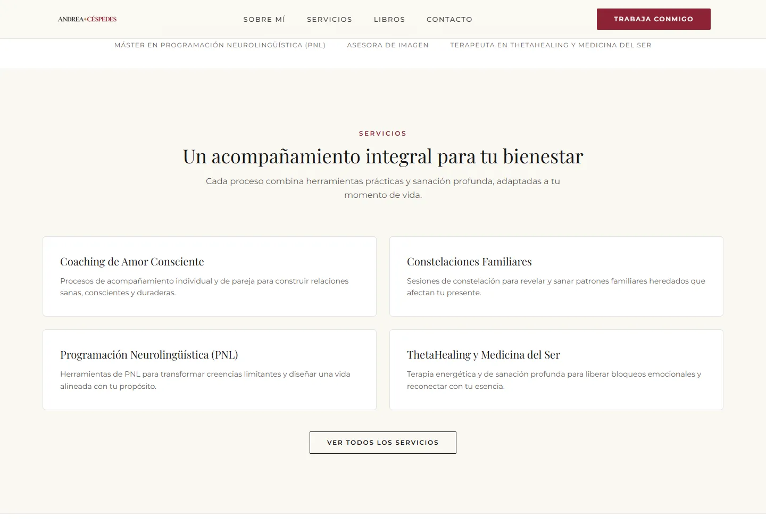This screenshot has height=532, width=766.
Task: Click the 'Asesora de Imagen' text
Action: [388, 45]
